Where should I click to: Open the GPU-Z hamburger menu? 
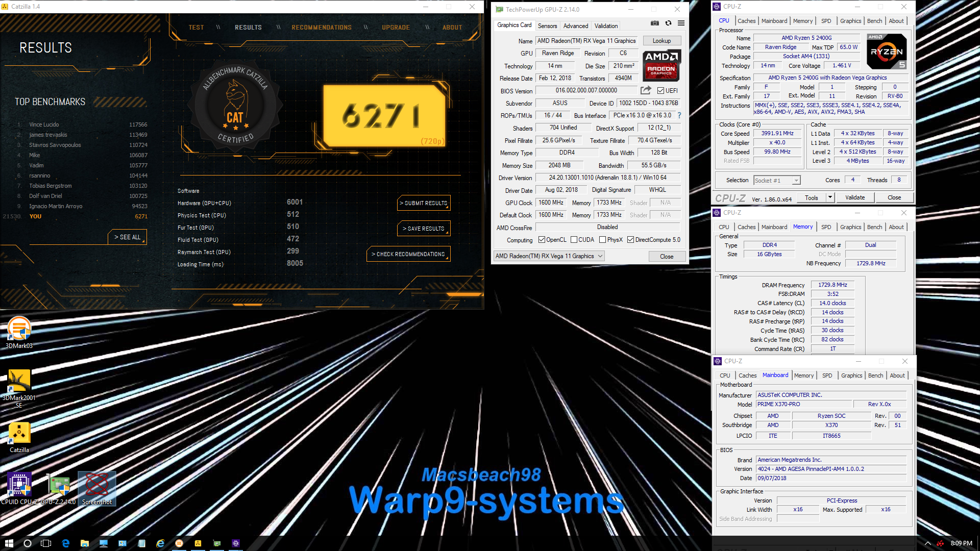click(681, 23)
